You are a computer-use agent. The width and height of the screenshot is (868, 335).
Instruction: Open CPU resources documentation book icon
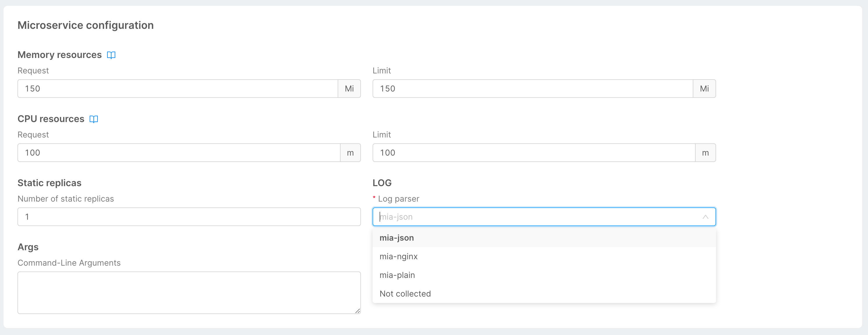click(93, 119)
